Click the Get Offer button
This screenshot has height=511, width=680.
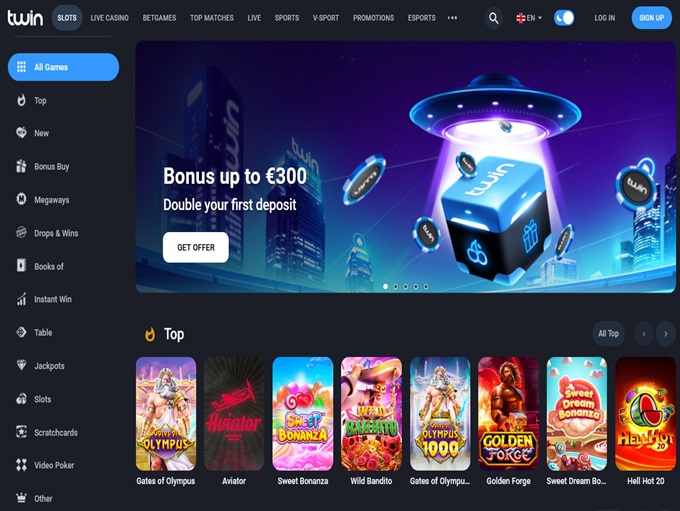[196, 247]
